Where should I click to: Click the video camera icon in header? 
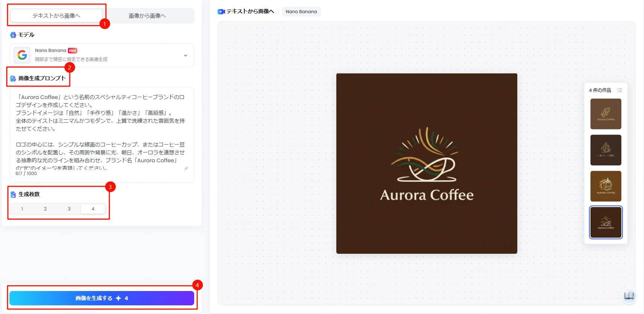(x=221, y=12)
